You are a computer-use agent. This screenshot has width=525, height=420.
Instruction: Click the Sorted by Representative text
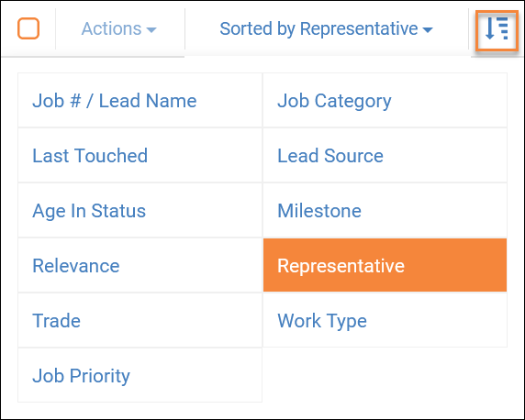point(318,28)
